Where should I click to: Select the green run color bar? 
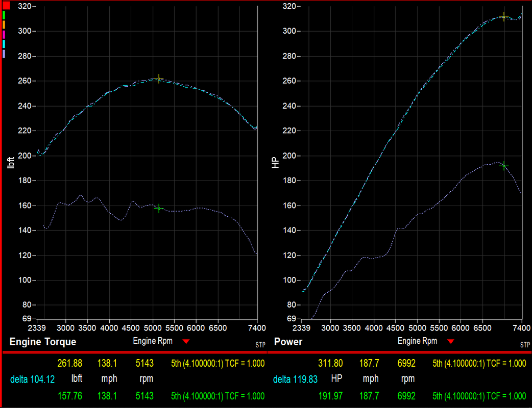pyautogui.click(x=4, y=15)
